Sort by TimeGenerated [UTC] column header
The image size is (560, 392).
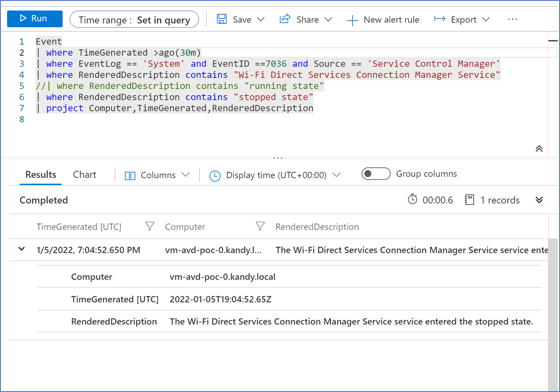pos(79,227)
